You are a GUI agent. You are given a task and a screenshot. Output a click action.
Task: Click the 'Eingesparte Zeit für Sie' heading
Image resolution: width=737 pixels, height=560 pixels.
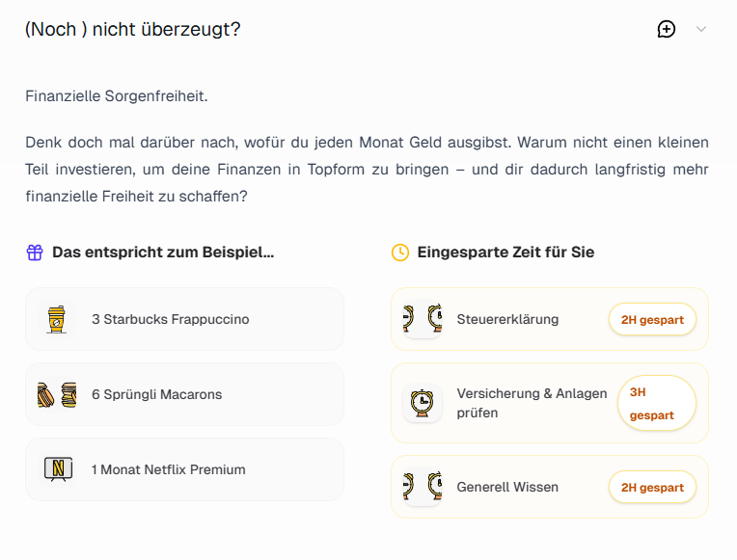pos(505,253)
